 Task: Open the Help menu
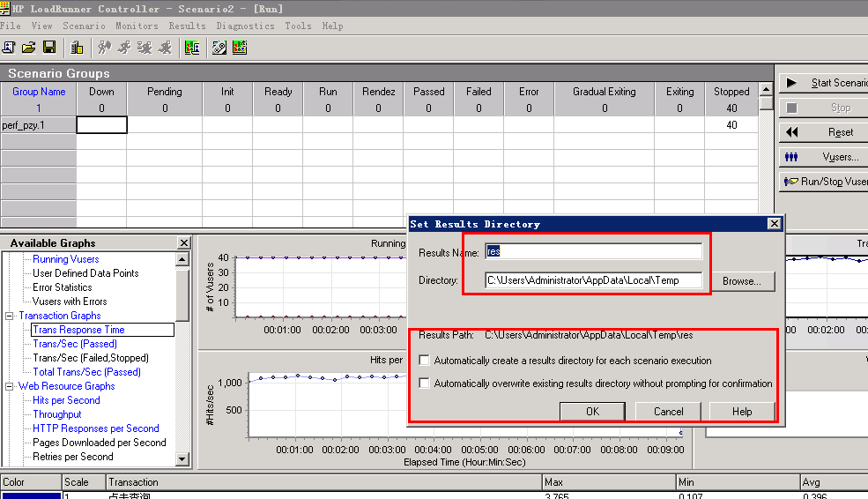click(x=333, y=26)
